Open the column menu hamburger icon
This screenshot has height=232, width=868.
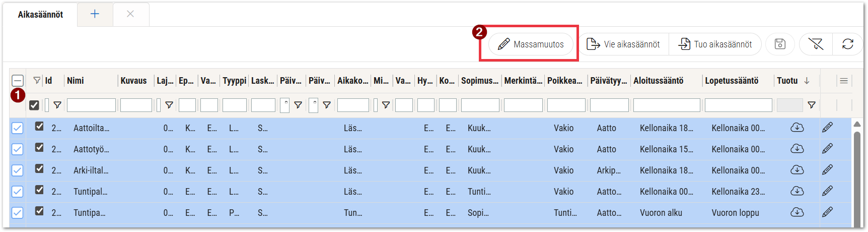pos(844,81)
